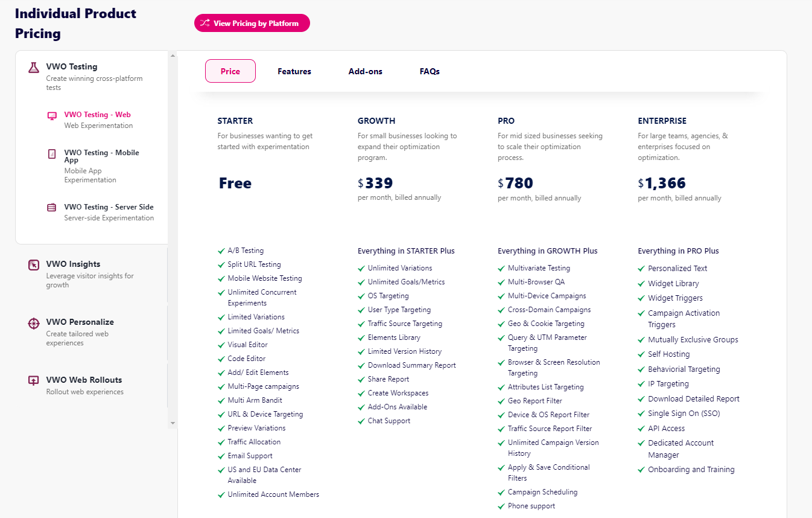Select VWO Testing - Server Side option
This screenshot has height=518, width=812.
pos(109,207)
